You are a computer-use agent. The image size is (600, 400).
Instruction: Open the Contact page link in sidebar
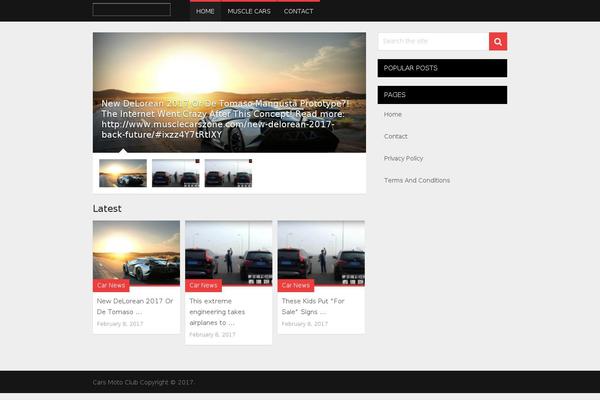click(396, 136)
